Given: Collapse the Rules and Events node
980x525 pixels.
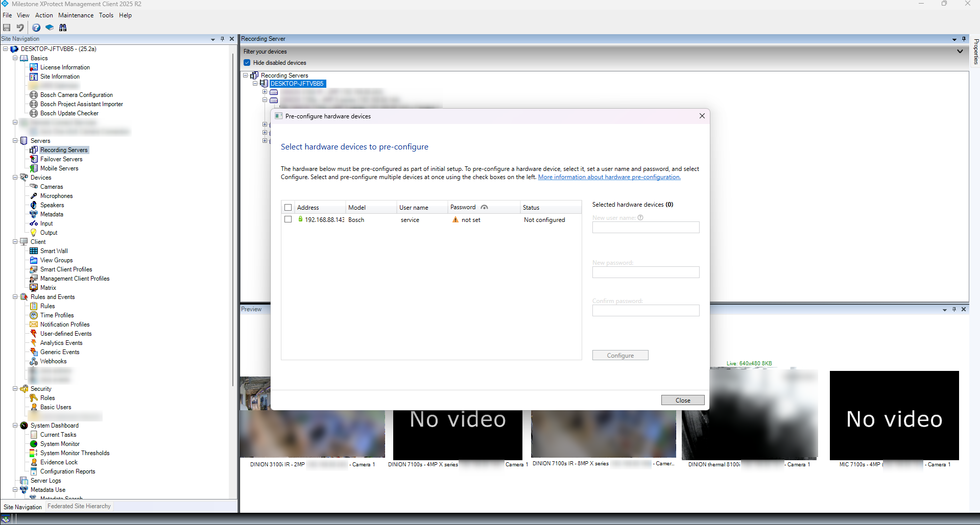Looking at the screenshot, I should pyautogui.click(x=15, y=297).
